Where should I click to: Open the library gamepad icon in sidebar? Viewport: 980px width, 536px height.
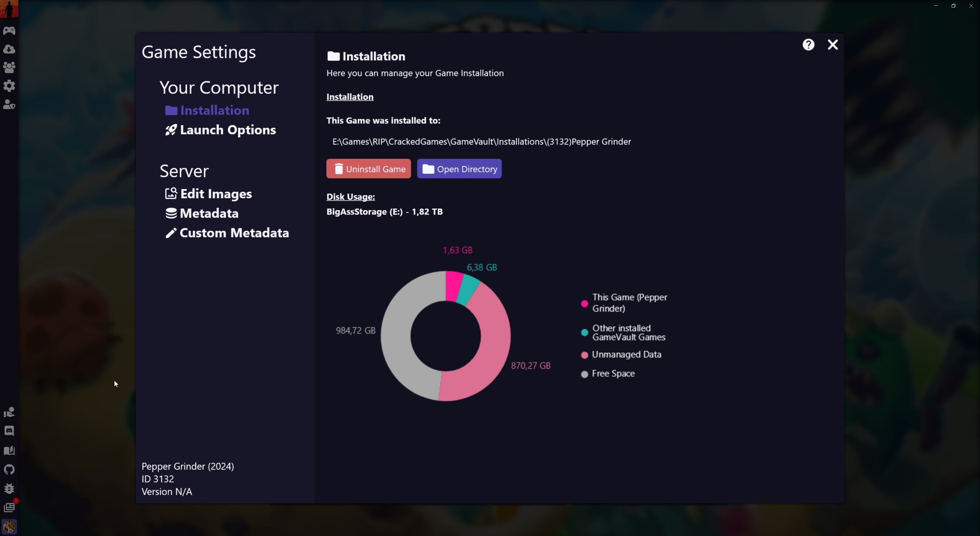(9, 31)
